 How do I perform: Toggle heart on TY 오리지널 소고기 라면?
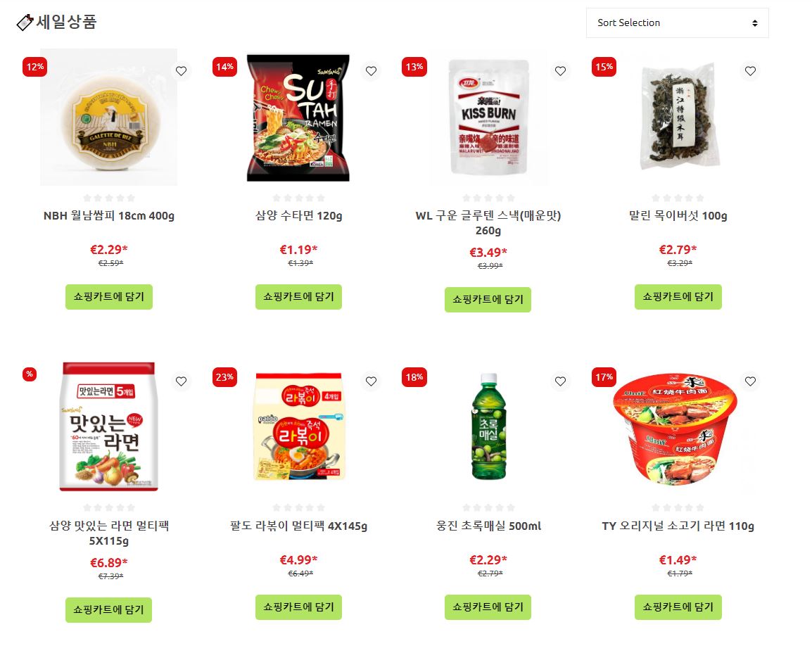pos(750,381)
